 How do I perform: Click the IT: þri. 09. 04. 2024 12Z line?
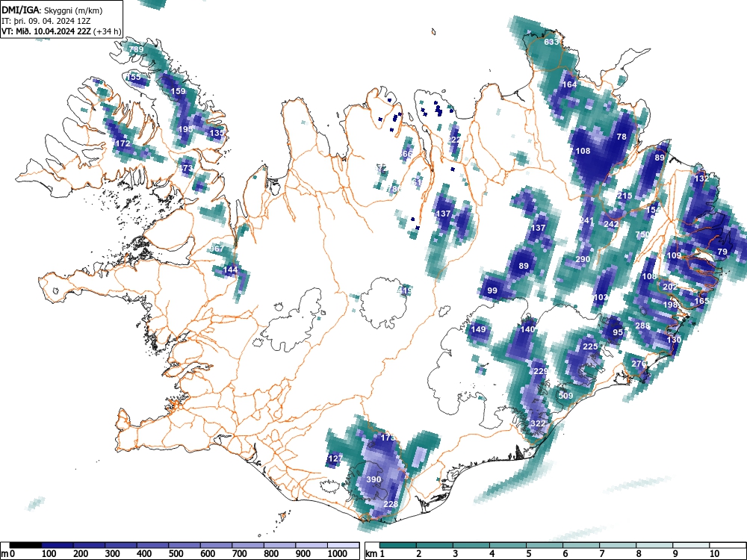coord(46,21)
